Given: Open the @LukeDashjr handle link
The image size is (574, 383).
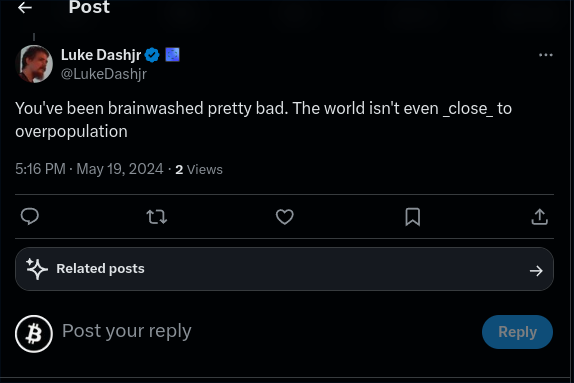Looking at the screenshot, I should pos(104,74).
